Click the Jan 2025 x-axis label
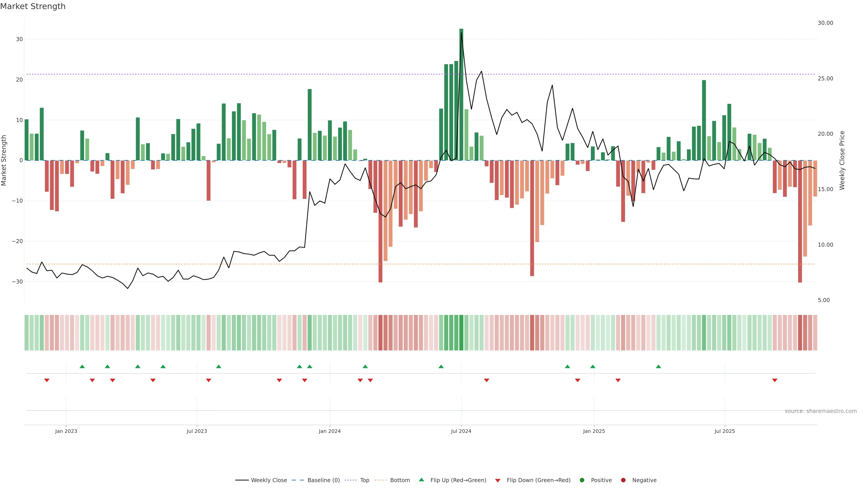Screen dimensions: 868x488 coord(594,431)
